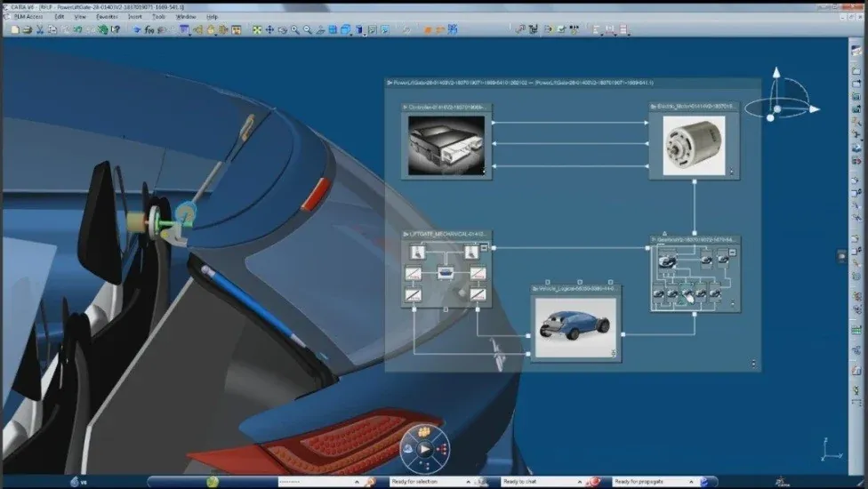Open the Tools menu
The height and width of the screenshot is (489, 868).
click(158, 17)
